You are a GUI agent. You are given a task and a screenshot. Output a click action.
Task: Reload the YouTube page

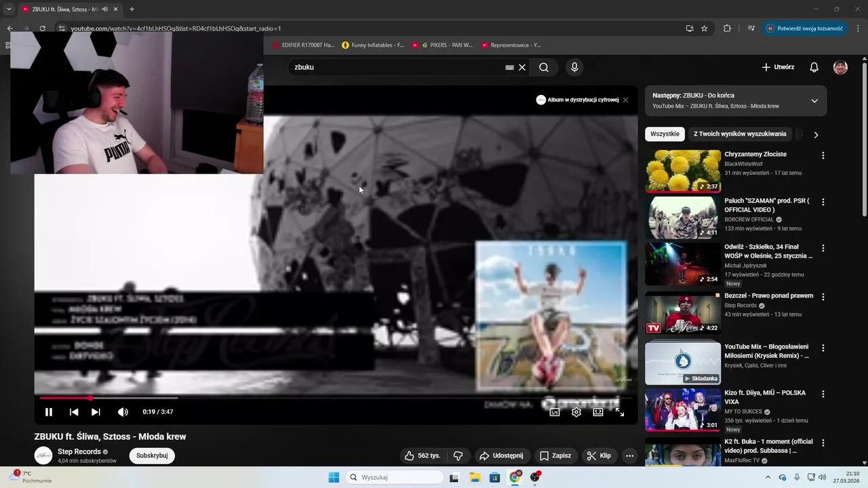42,28
